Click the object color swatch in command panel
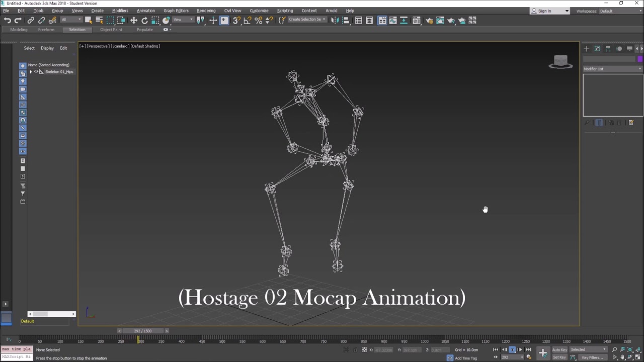644x362 pixels. pos(640,59)
